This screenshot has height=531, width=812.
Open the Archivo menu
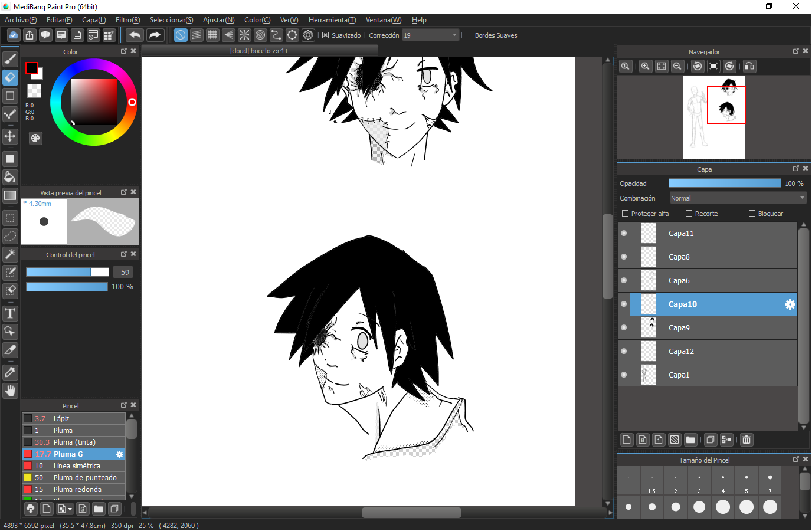click(x=21, y=20)
